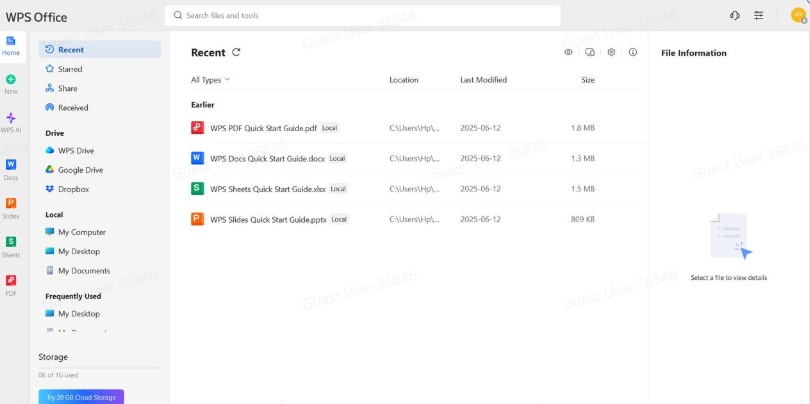Open the Slides app from sidebar
The height and width of the screenshot is (404, 810).
[x=11, y=204]
